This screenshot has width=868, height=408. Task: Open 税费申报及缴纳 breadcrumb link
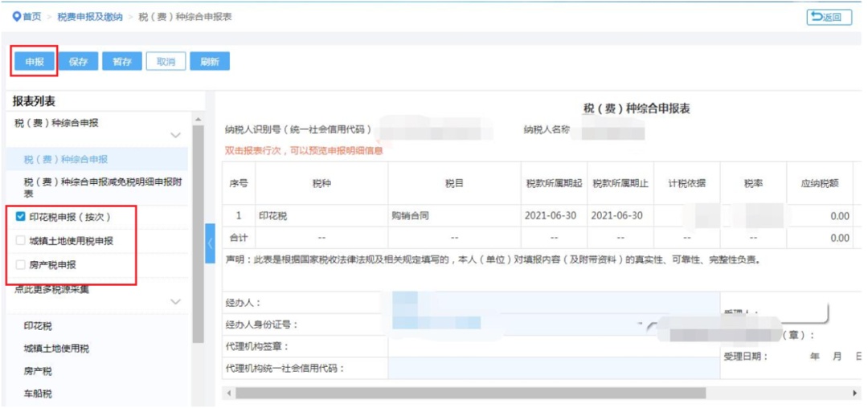click(x=89, y=17)
